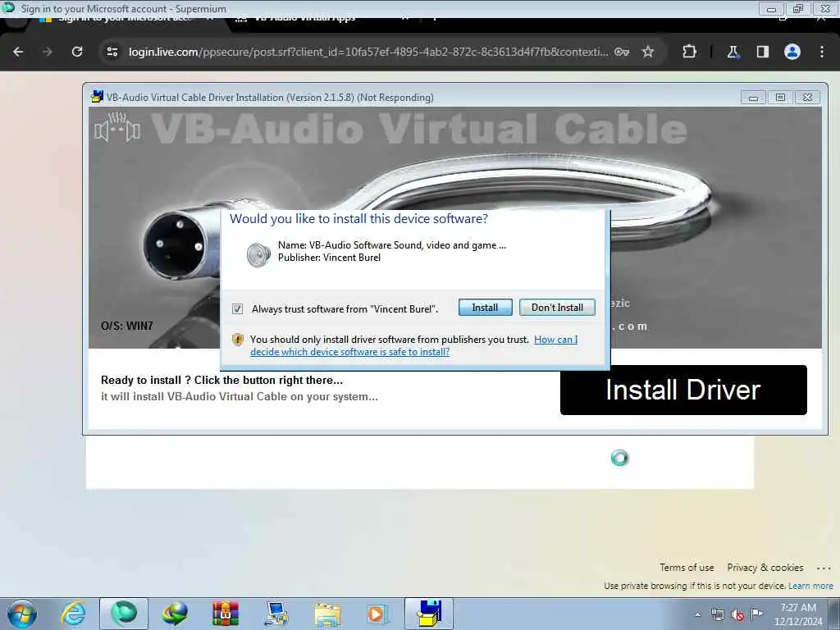
Task: Open the network tray icon
Action: [x=717, y=614]
